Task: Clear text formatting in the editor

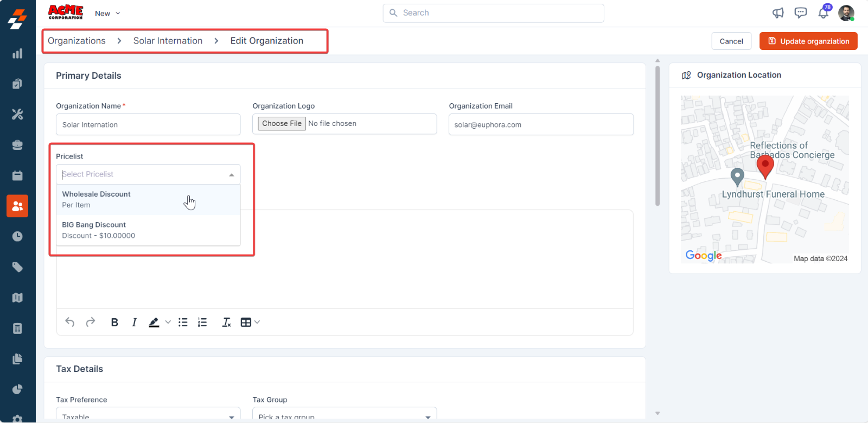Action: tap(227, 323)
